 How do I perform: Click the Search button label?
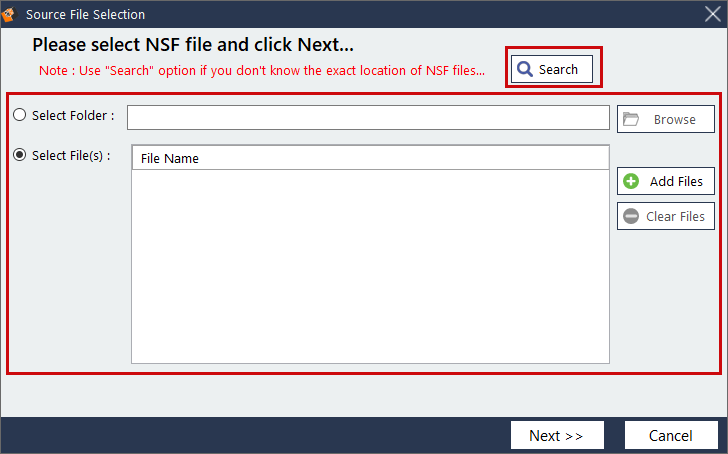pyautogui.click(x=558, y=69)
